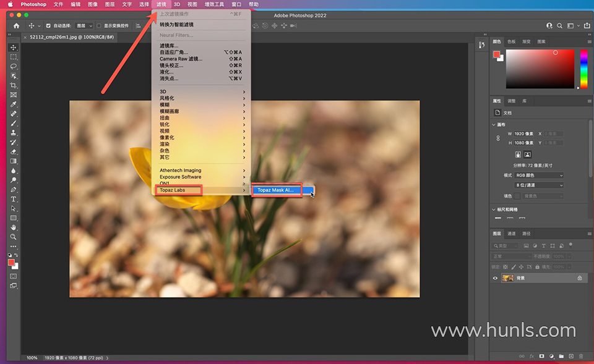This screenshot has height=364, width=594.
Task: Open the 8 位/通道 bit depth dropdown
Action: [539, 185]
